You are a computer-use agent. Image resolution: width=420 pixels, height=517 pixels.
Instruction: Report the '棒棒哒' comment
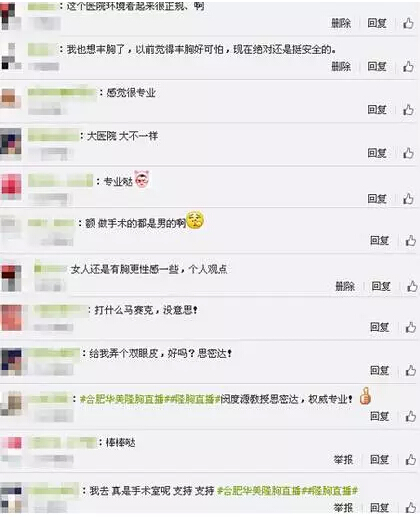tap(343, 460)
